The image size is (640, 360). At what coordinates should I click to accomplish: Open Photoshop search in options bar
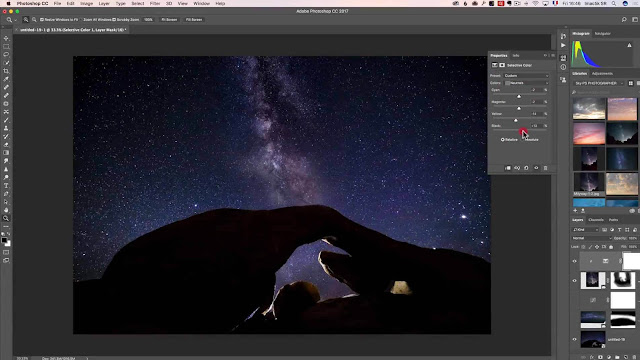(624, 20)
